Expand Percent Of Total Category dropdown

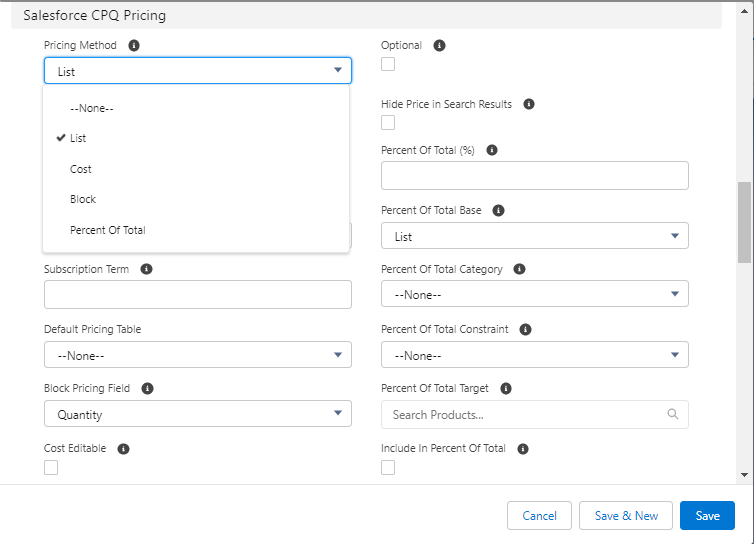tap(534, 295)
